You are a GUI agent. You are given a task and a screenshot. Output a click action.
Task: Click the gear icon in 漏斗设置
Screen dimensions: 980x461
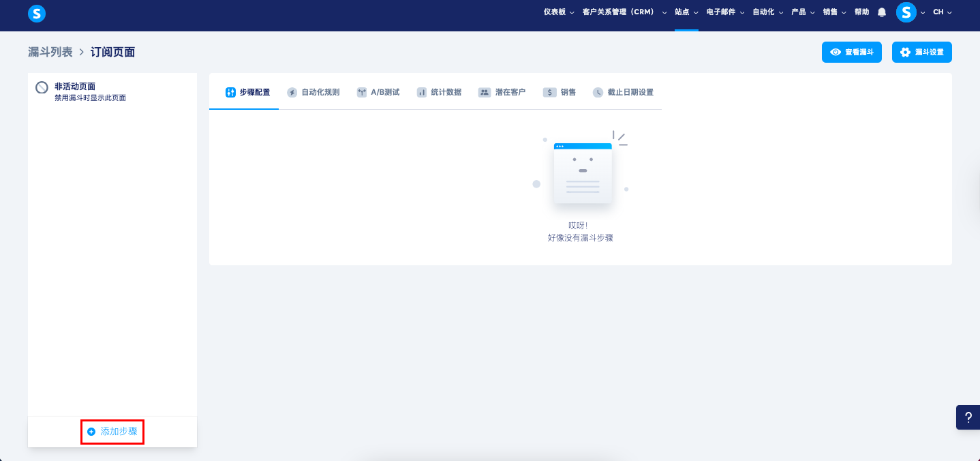click(x=905, y=52)
